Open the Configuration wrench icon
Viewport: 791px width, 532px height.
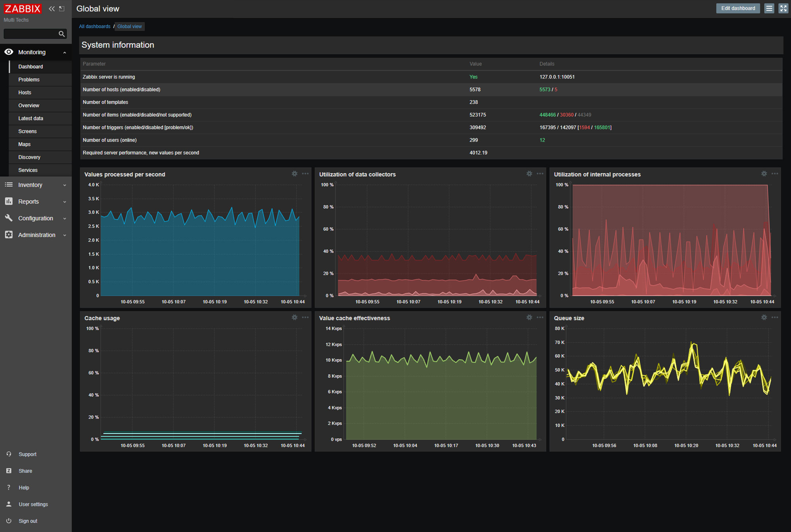pos(9,218)
